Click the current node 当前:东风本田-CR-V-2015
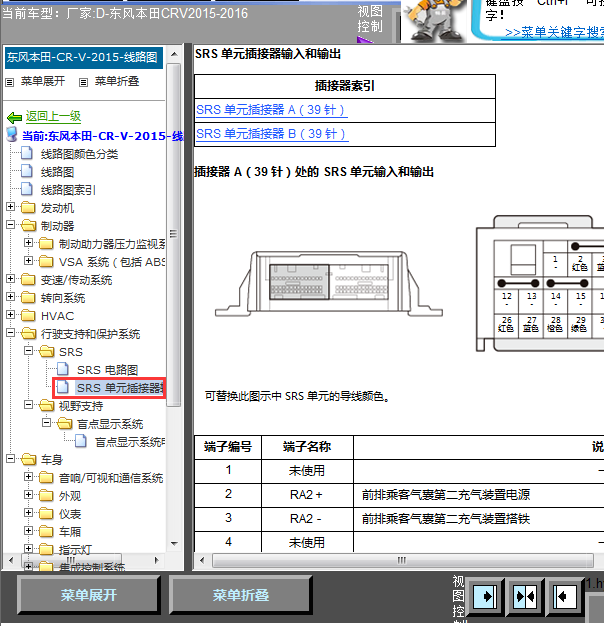This screenshot has width=604, height=626. 103,136
